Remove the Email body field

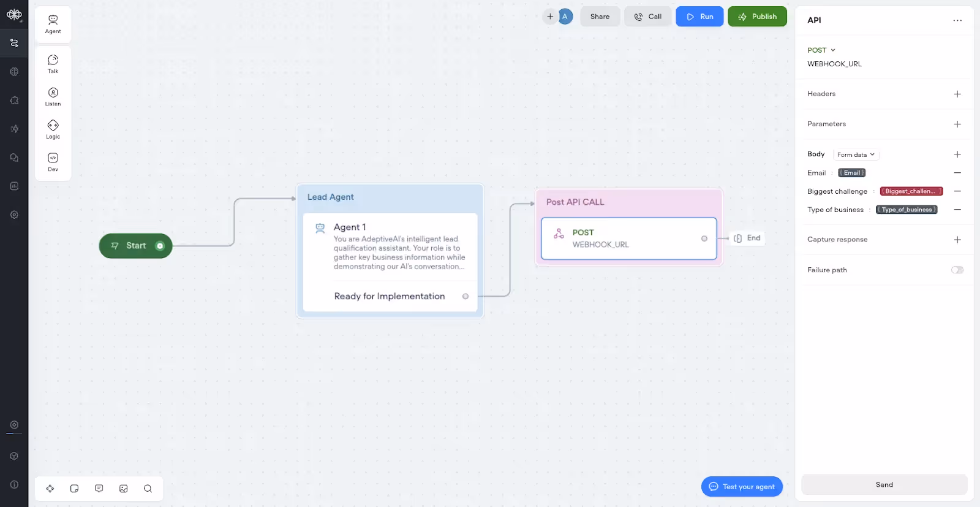tap(957, 173)
